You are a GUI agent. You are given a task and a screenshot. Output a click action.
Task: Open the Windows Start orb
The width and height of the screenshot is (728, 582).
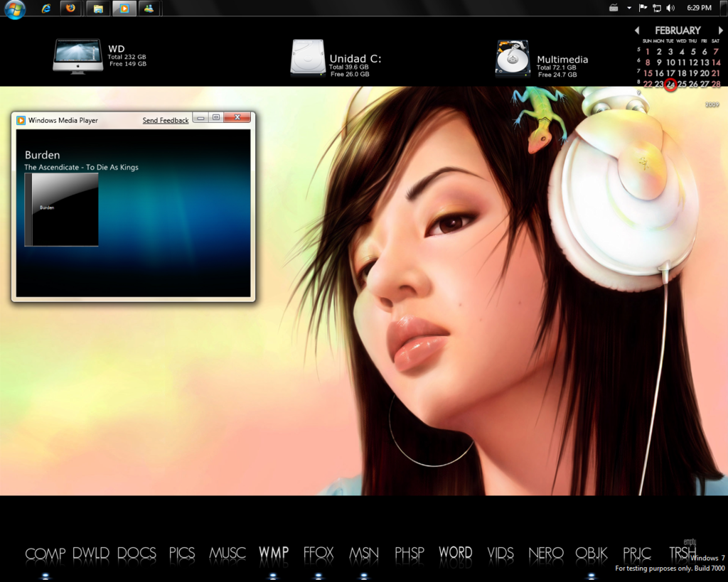click(x=14, y=9)
